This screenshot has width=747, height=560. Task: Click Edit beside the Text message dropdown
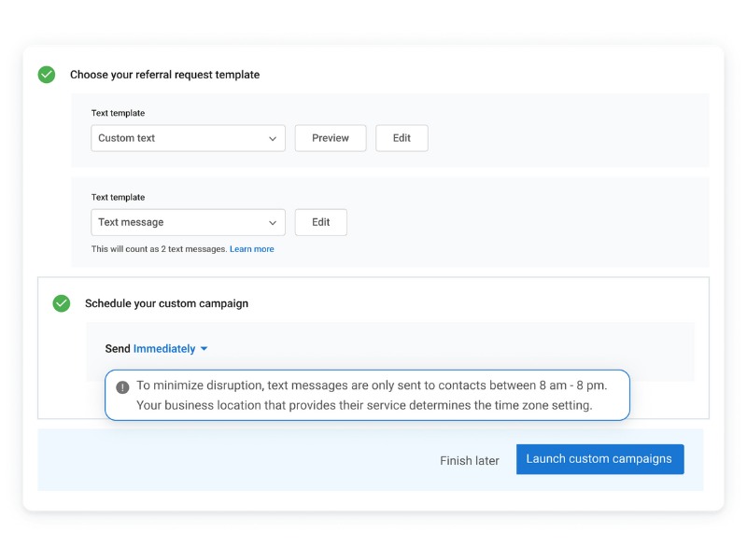[x=320, y=222]
